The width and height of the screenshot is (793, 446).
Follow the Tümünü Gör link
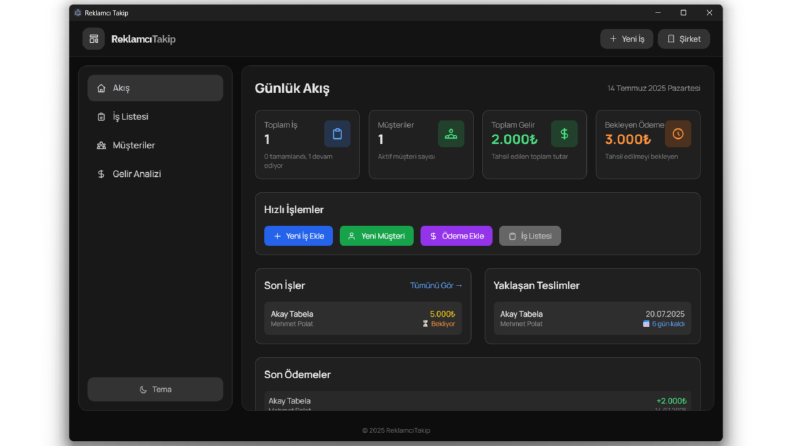coord(436,286)
